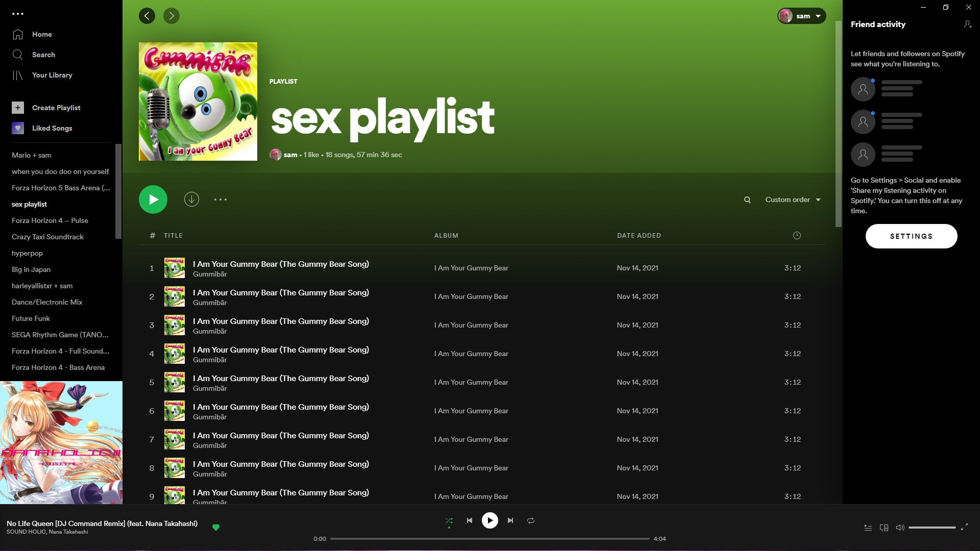Image resolution: width=980 pixels, height=551 pixels.
Task: Go to Your Library
Action: [x=52, y=75]
